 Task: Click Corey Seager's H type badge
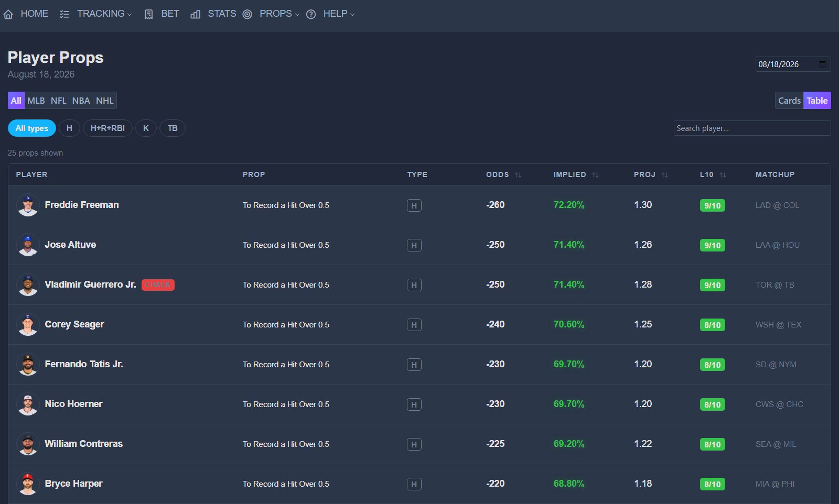point(414,325)
